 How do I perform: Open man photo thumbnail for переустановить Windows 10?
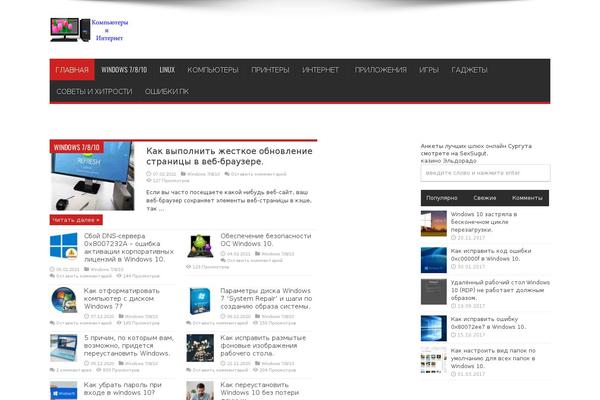[x=200, y=391]
